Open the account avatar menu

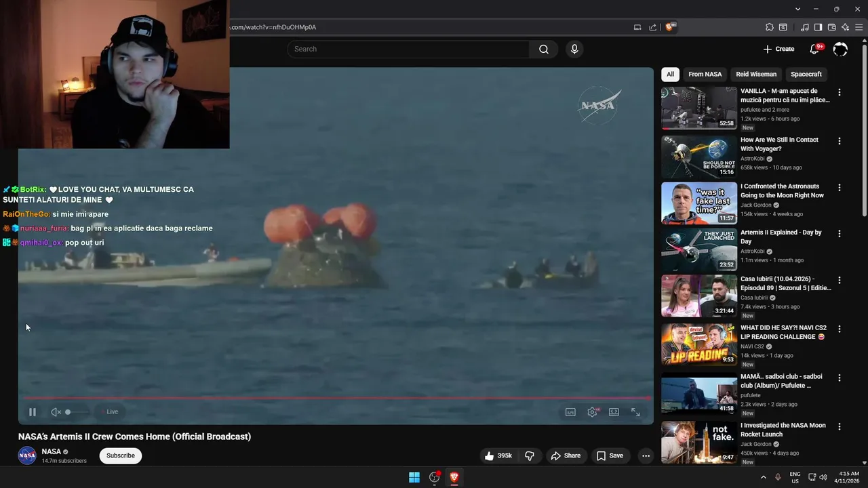(840, 49)
